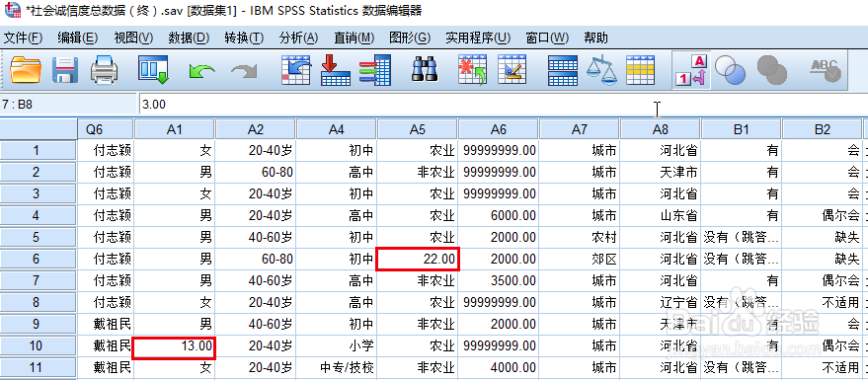Open the 直销(M) menu
The image size is (868, 380).
click(355, 38)
